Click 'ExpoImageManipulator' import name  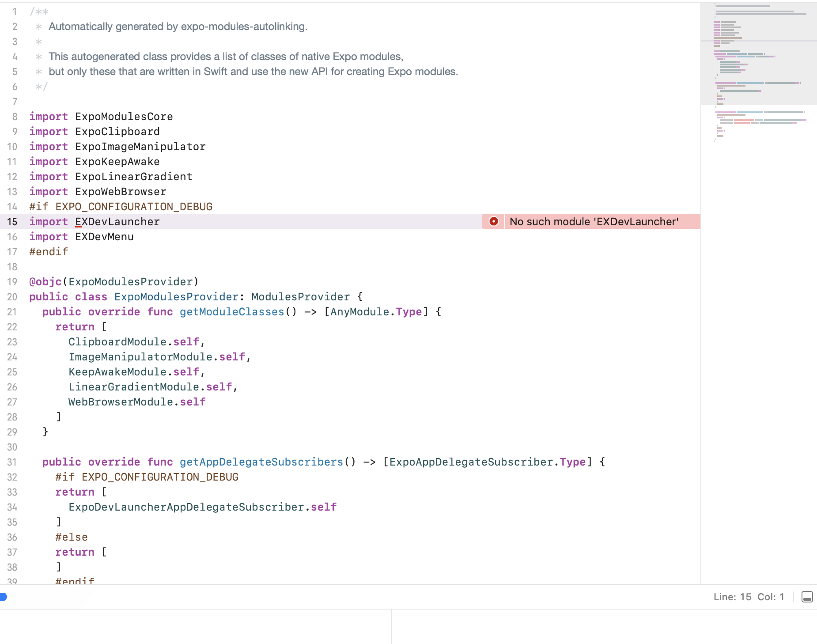(140, 147)
